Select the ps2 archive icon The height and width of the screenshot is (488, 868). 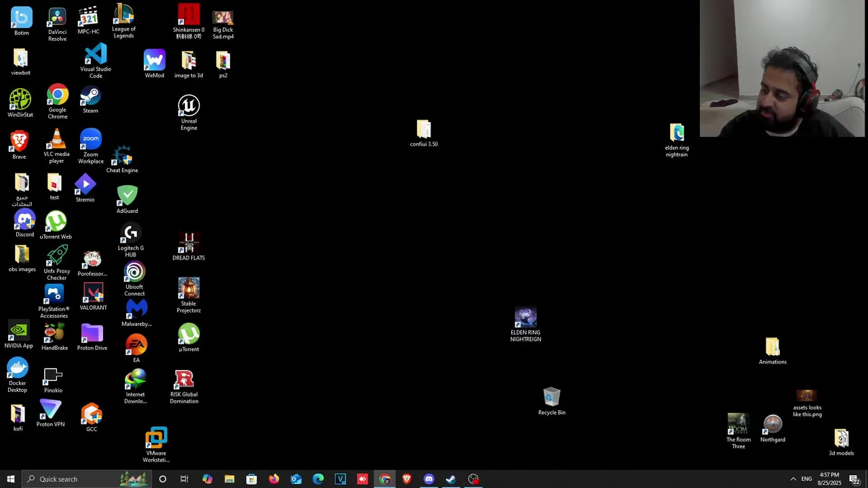223,64
